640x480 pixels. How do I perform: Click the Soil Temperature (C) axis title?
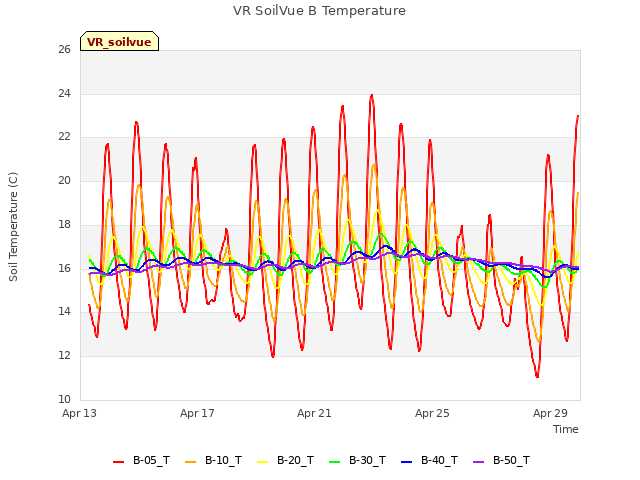[x=13, y=227]
